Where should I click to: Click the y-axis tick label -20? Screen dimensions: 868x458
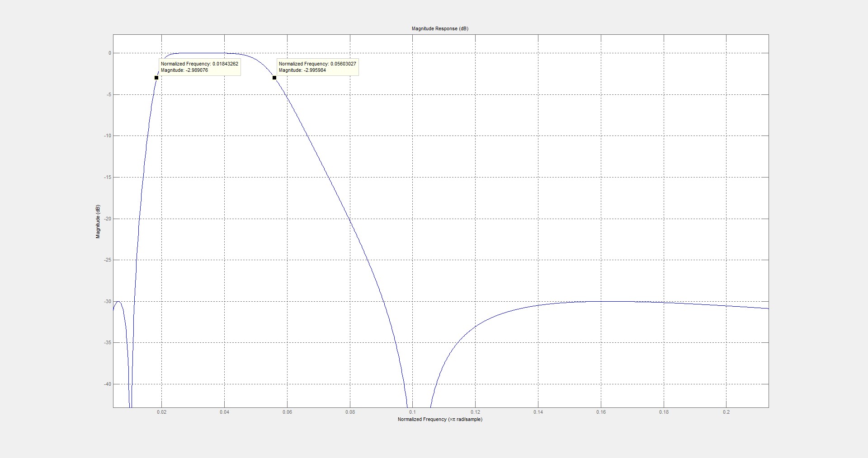click(x=107, y=219)
